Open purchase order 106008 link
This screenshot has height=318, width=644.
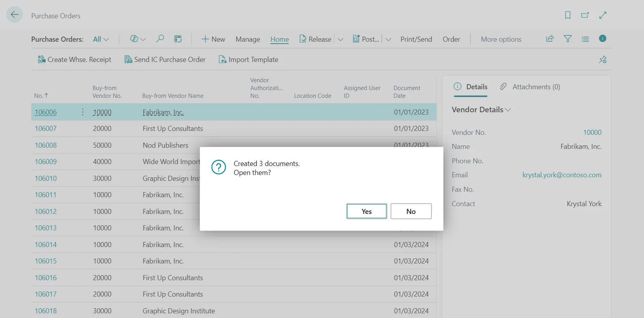pos(46,145)
